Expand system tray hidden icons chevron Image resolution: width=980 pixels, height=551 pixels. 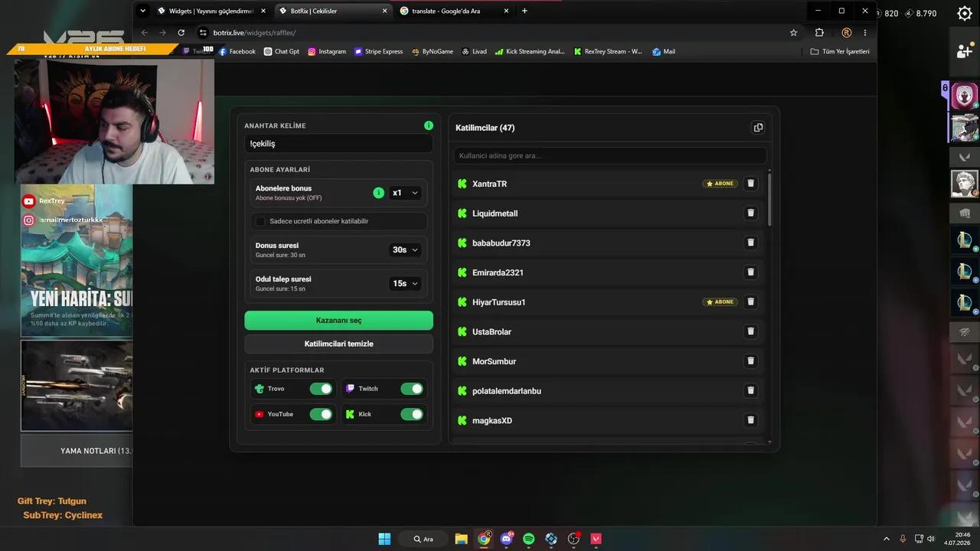click(x=887, y=539)
